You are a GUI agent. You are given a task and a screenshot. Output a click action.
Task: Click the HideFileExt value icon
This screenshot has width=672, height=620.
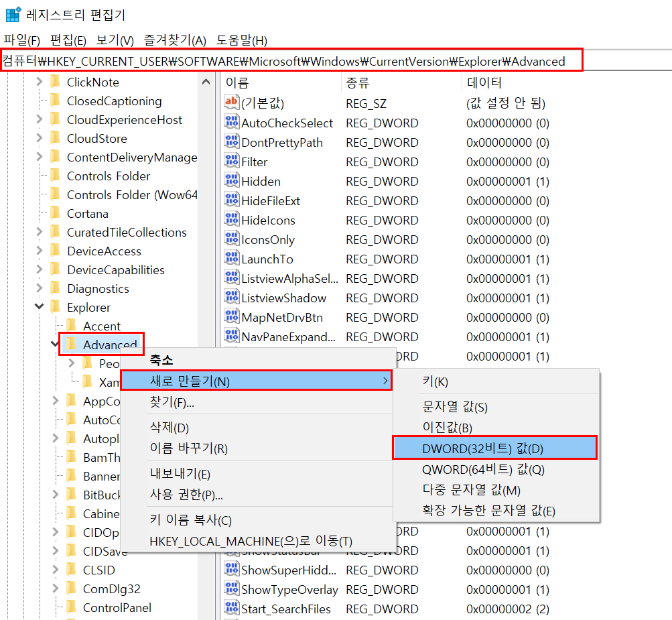[x=231, y=200]
